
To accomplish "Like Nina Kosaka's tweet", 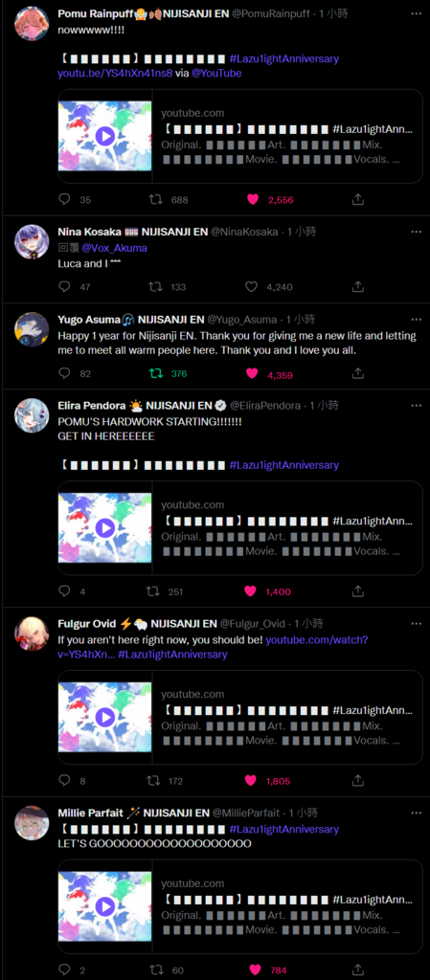I will (251, 286).
